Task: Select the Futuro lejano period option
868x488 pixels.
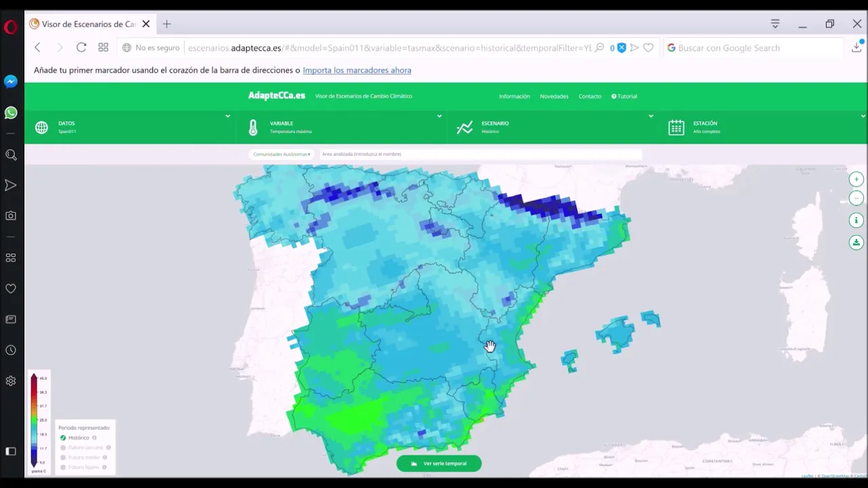Action: tap(63, 467)
